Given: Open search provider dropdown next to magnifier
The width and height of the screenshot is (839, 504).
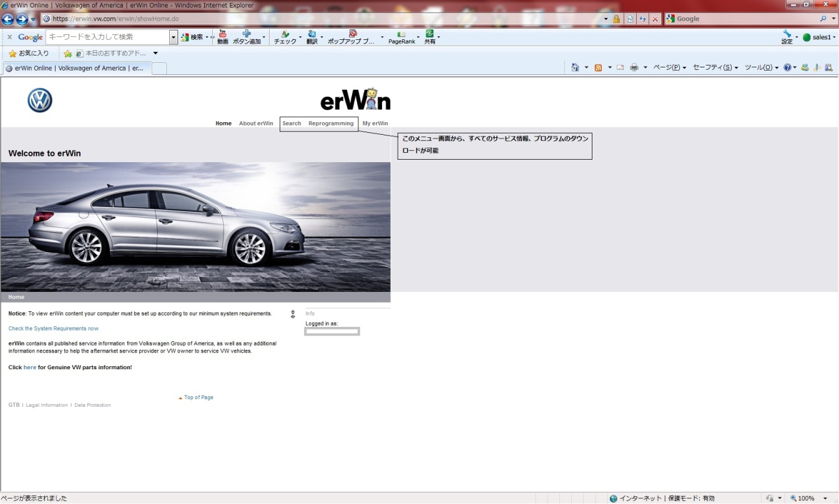Looking at the screenshot, I should [x=833, y=19].
